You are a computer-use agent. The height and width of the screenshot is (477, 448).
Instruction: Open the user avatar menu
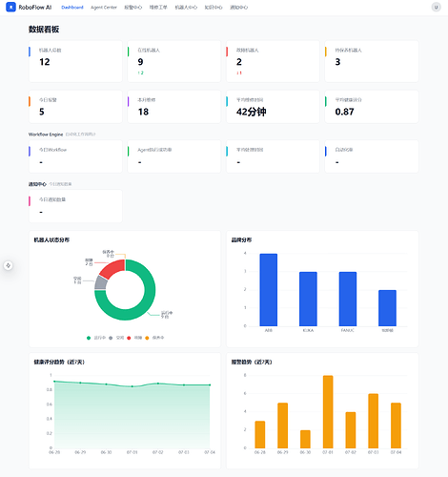[436, 7]
